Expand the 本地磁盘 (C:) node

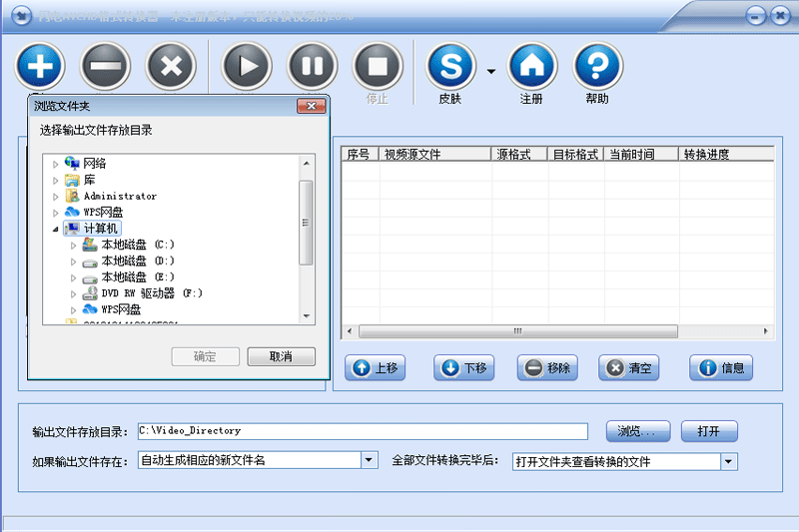73,246
